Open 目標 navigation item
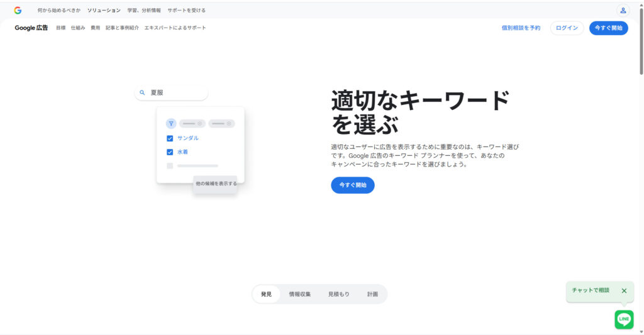Viewport: 644px width, 335px height. pyautogui.click(x=61, y=28)
